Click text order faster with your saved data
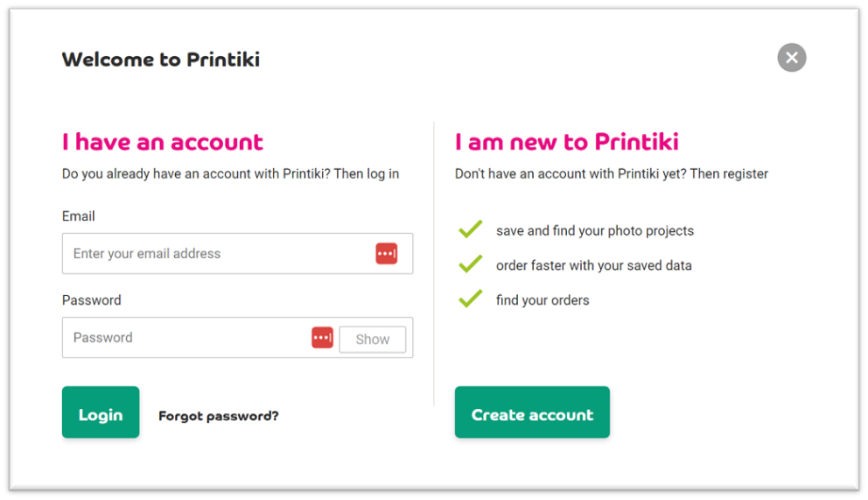 (x=594, y=266)
